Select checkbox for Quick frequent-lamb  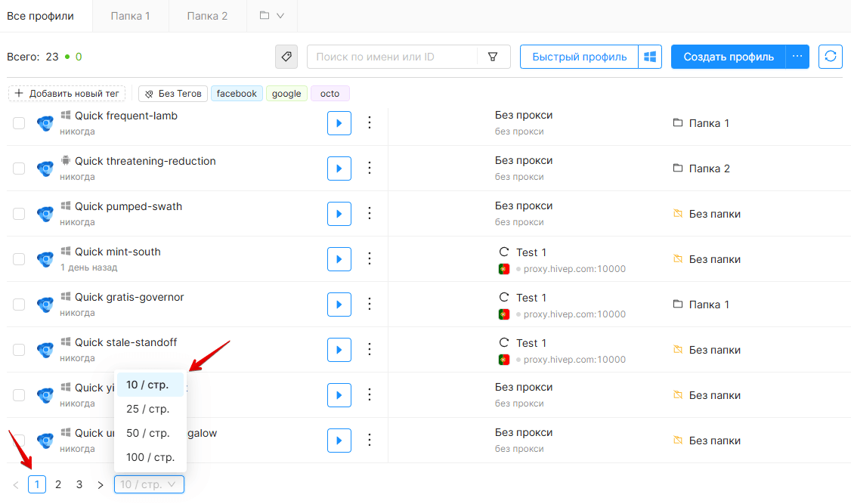(x=19, y=123)
